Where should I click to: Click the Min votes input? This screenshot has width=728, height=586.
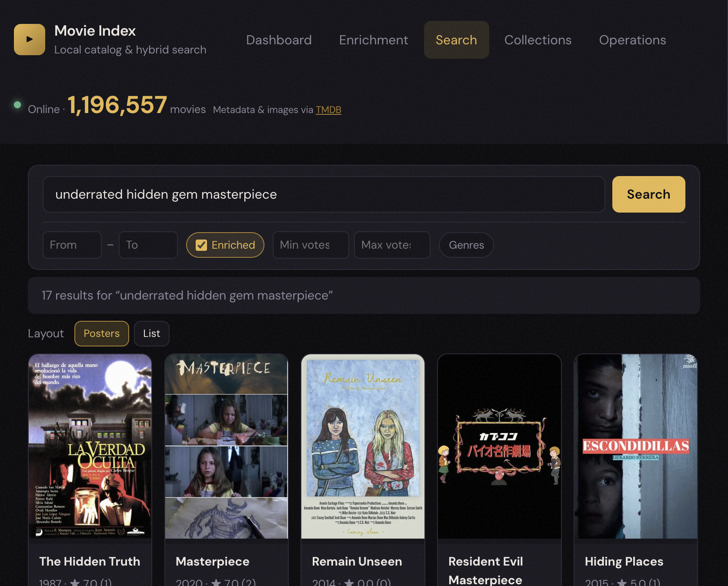pyautogui.click(x=311, y=245)
